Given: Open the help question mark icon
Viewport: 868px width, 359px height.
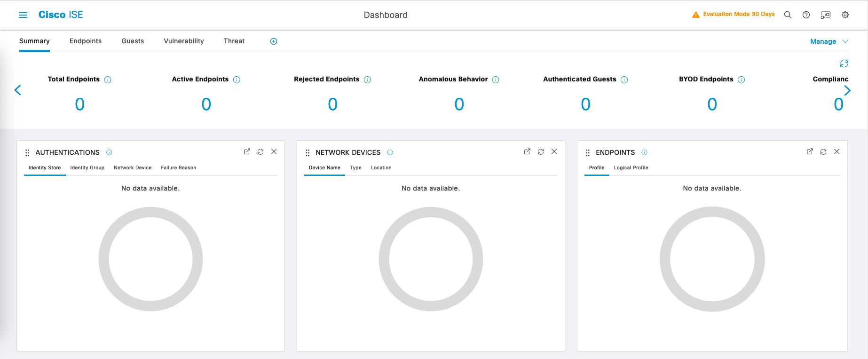Looking at the screenshot, I should (x=806, y=15).
